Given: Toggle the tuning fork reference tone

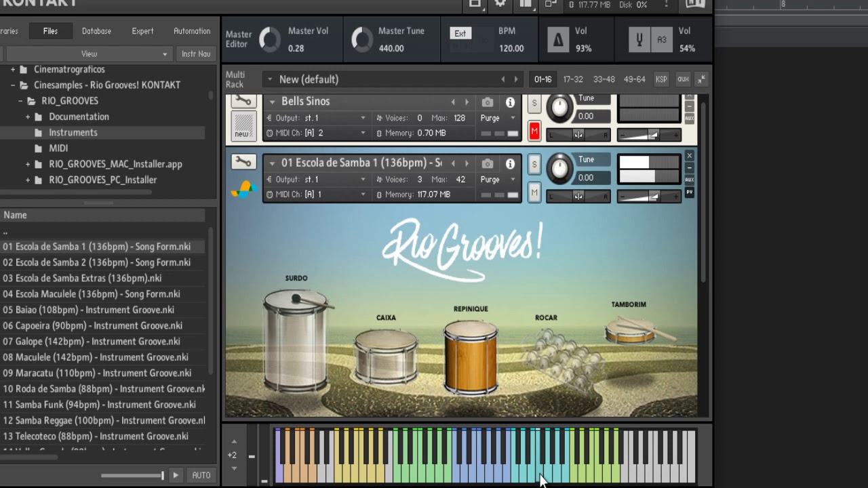Looking at the screenshot, I should 639,40.
